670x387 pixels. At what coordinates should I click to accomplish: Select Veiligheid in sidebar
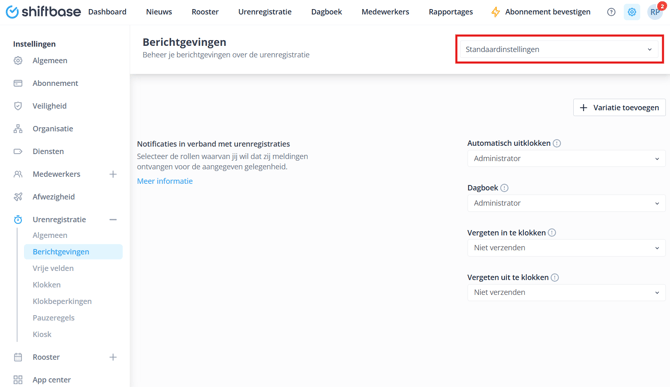pyautogui.click(x=50, y=106)
